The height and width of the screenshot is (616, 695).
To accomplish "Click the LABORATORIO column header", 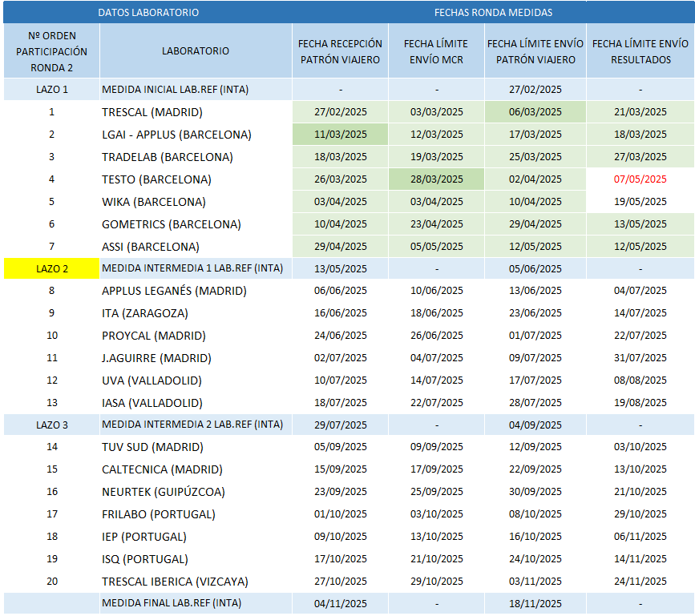I will tap(196, 51).
